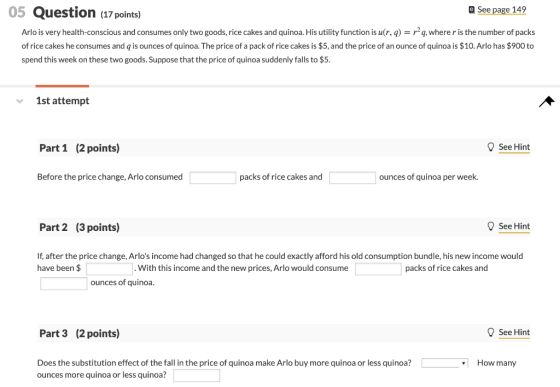This screenshot has width=560, height=387.
Task: Open See Hint link for Part 2
Action: [x=514, y=226]
